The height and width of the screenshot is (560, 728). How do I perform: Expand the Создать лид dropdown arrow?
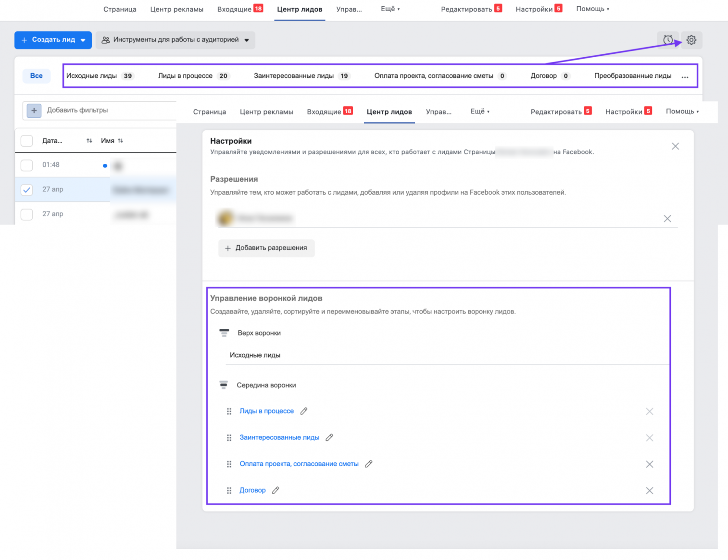pyautogui.click(x=83, y=40)
